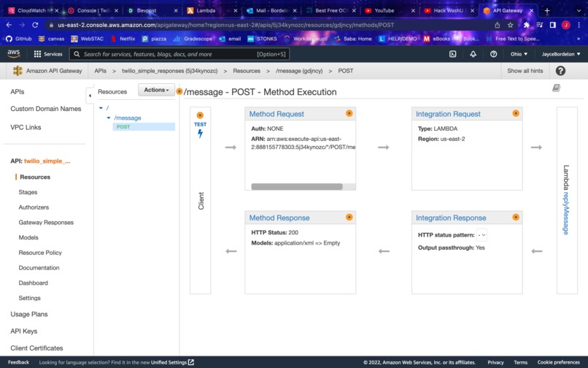This screenshot has height=368, width=588.
Task: Open Integration Response settings link
Action: coord(451,218)
